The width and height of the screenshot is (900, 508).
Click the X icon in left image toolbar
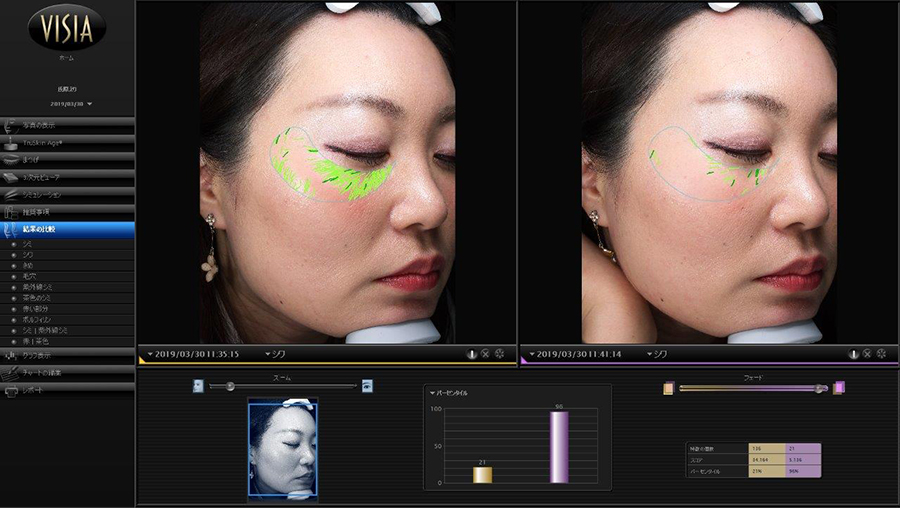[485, 353]
